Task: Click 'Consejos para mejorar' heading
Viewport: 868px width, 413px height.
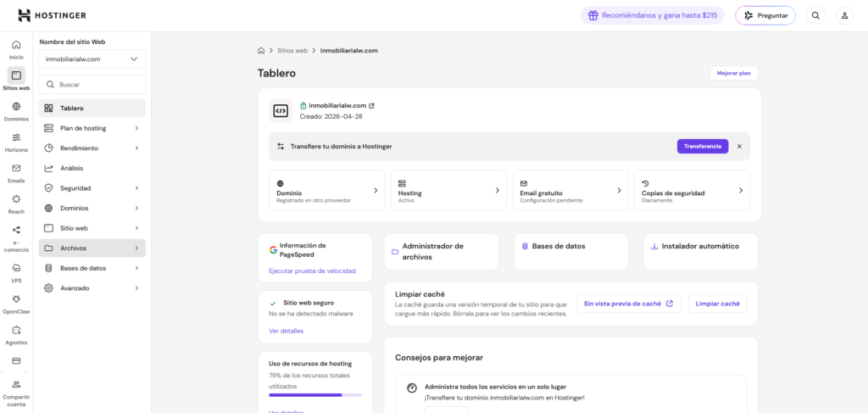Action: tap(439, 358)
